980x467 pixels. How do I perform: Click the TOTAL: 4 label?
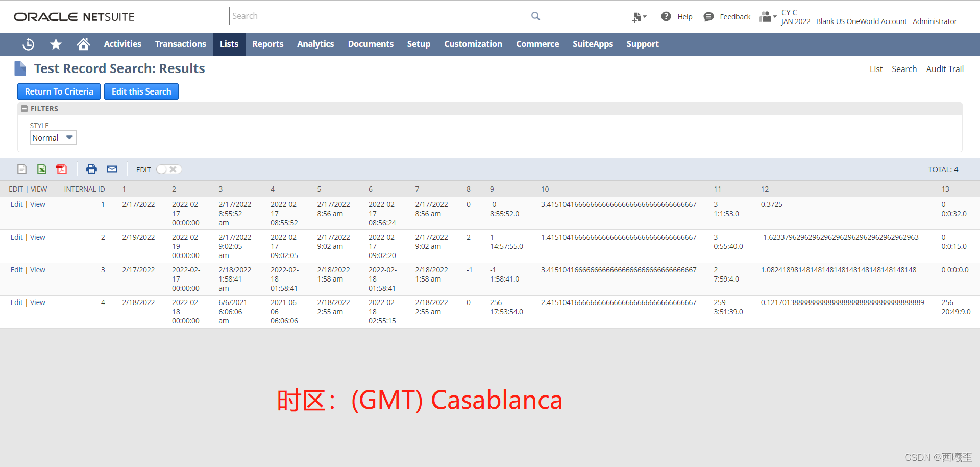click(943, 169)
